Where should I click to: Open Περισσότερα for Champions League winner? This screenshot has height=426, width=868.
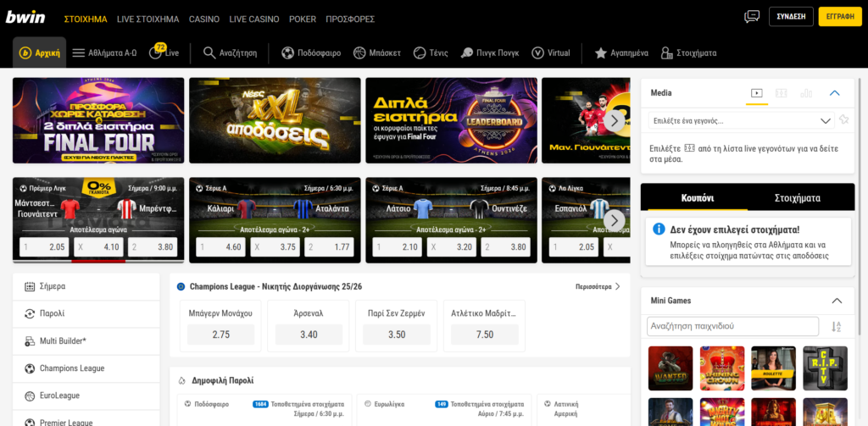(x=598, y=286)
